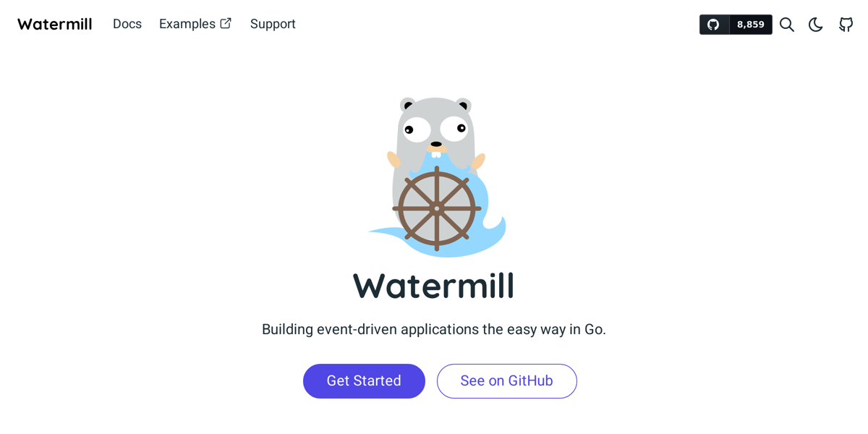
Task: Click the Watermill logo in the navbar
Action: click(55, 24)
